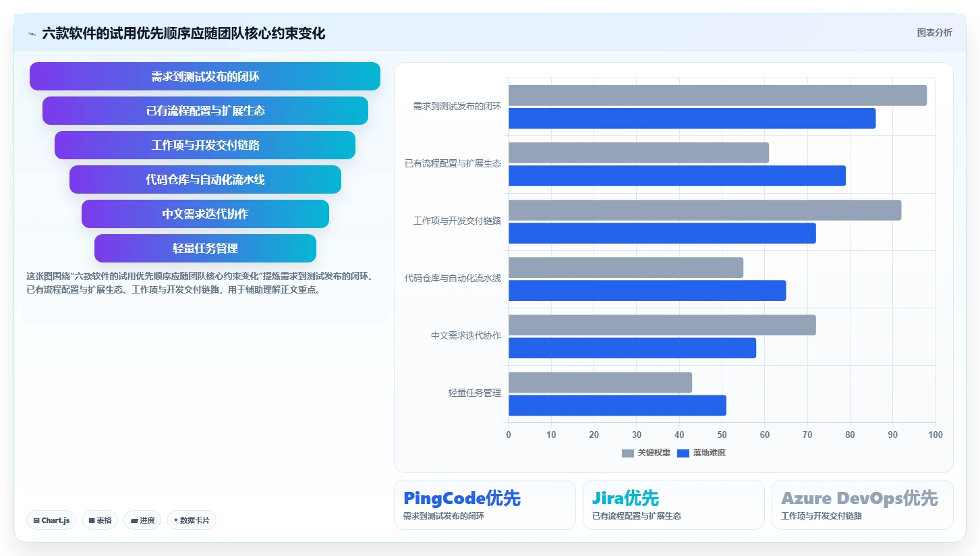Click Jira card subtitle 已有流程配置与扩展生态
Viewport: 980px width, 556px height.
pyautogui.click(x=637, y=516)
